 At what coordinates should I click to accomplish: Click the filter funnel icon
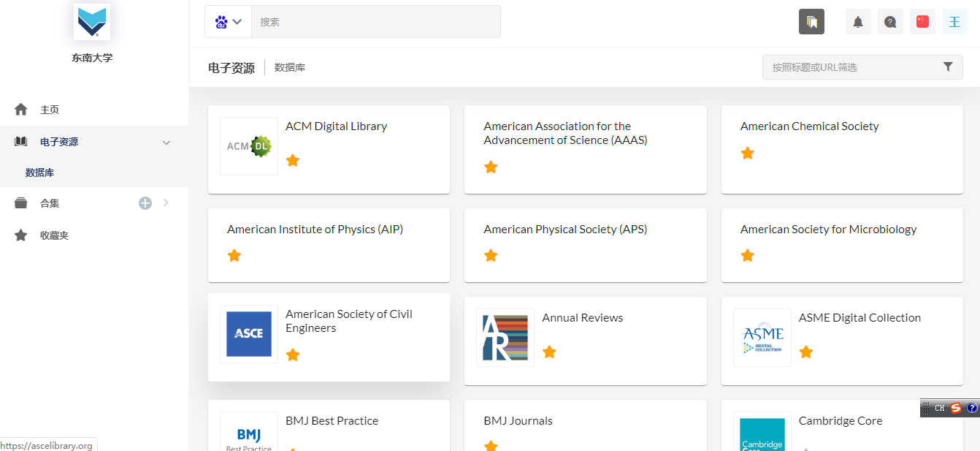click(x=948, y=67)
